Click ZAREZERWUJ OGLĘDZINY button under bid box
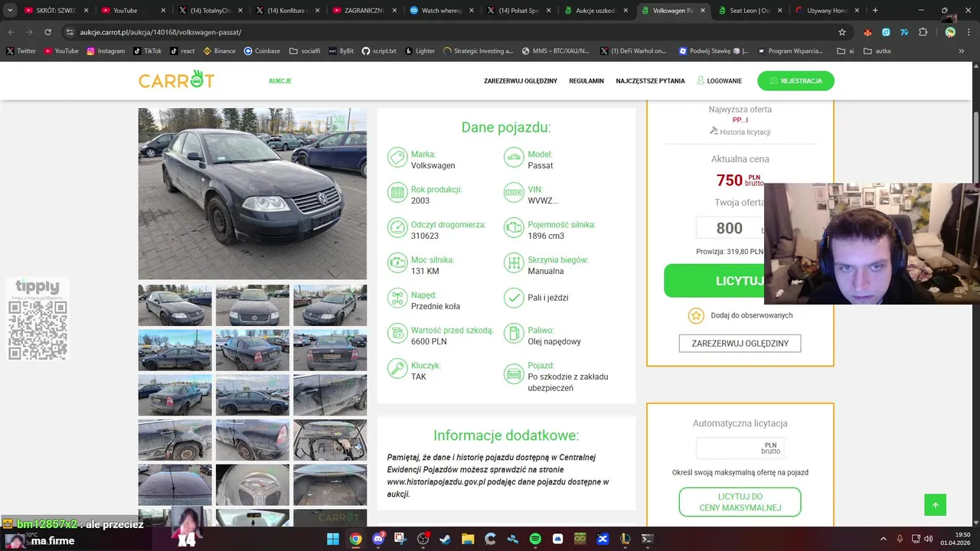Screen dimensions: 980x551 tap(740, 344)
